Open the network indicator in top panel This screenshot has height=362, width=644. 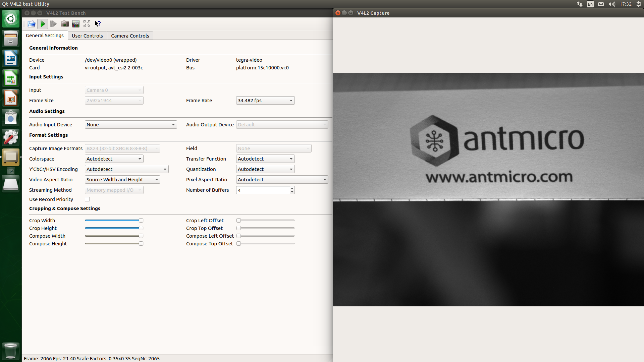point(580,4)
